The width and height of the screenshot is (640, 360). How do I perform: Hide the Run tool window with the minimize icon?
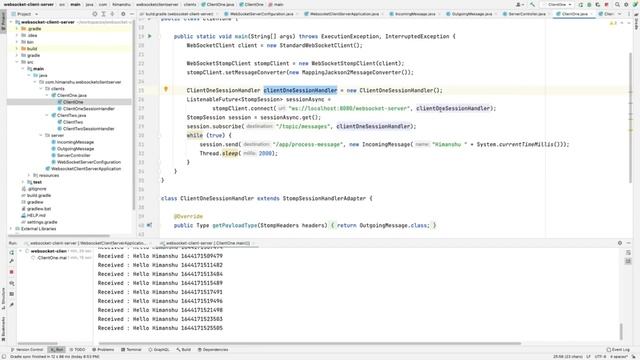629,243
